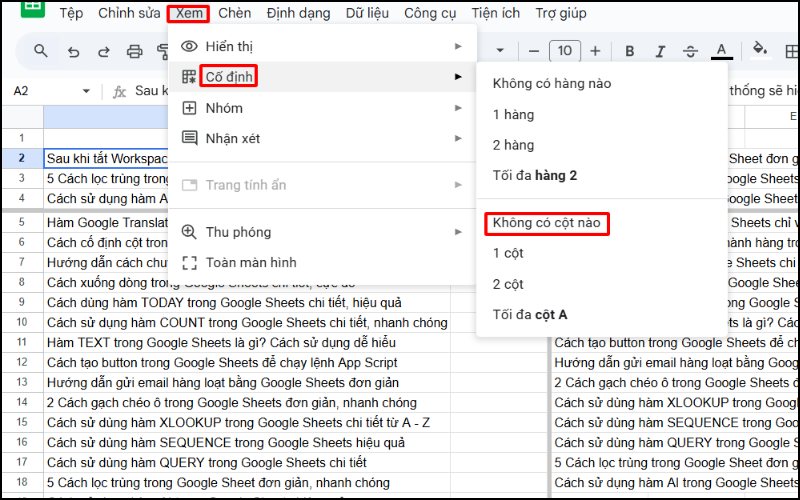Click the eye icon beside Hiển thị
Image resolution: width=800 pixels, height=500 pixels.
point(189,46)
